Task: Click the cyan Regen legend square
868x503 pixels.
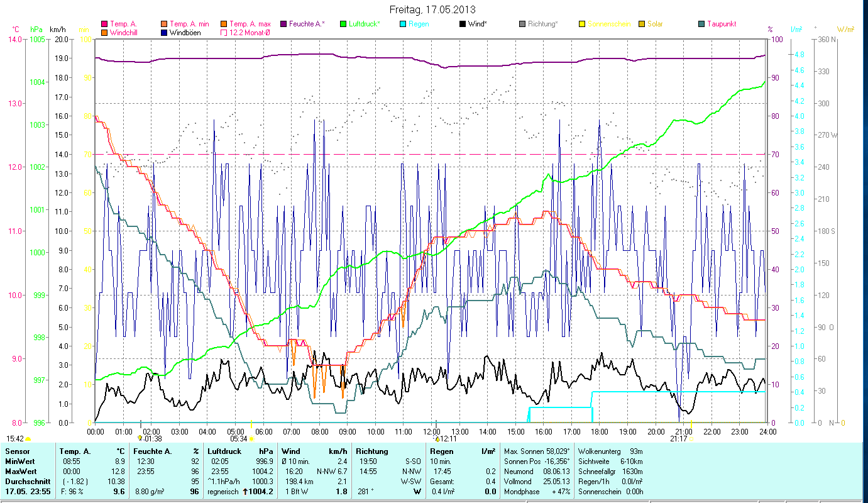Action: 403,24
